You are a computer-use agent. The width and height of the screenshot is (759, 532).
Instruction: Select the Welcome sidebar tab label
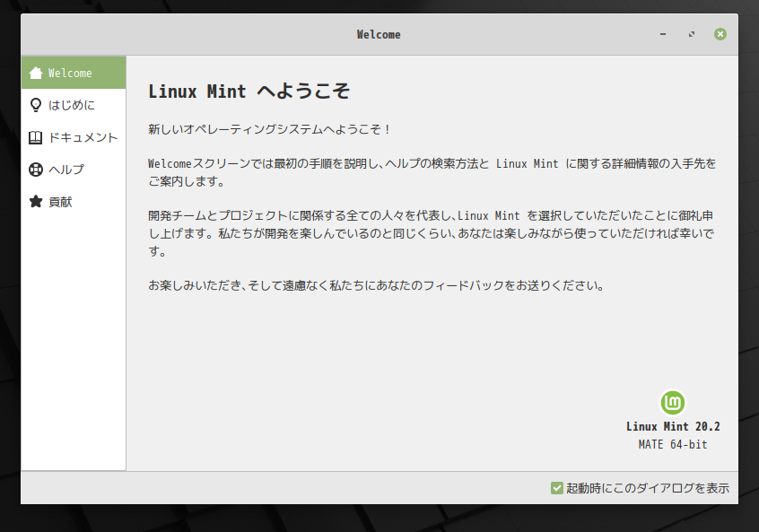[70, 73]
